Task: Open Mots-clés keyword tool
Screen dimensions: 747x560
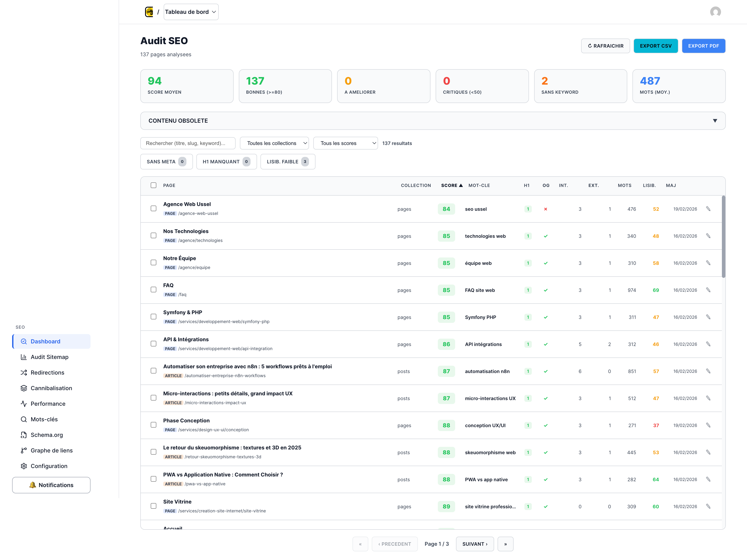Action: point(44,419)
